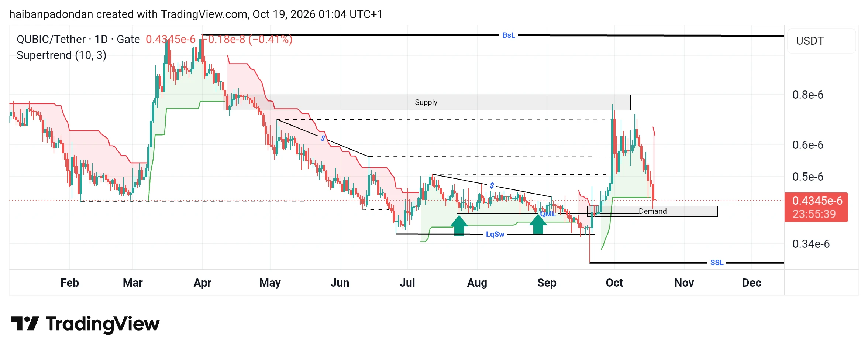
Task: Click the Sep label on time axis
Action: 547,283
